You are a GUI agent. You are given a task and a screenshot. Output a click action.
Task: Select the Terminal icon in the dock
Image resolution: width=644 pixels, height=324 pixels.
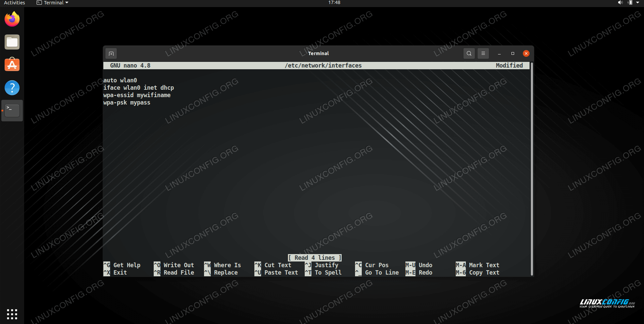coord(12,110)
